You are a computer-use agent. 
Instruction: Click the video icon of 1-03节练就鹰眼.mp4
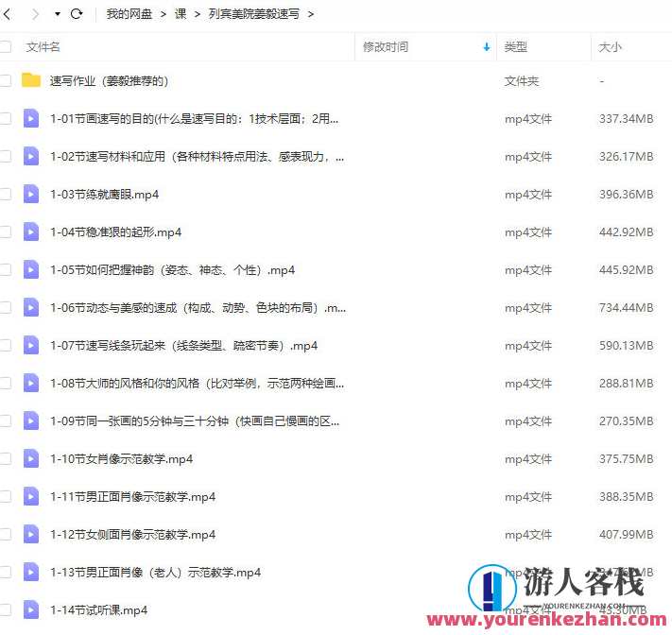31,194
